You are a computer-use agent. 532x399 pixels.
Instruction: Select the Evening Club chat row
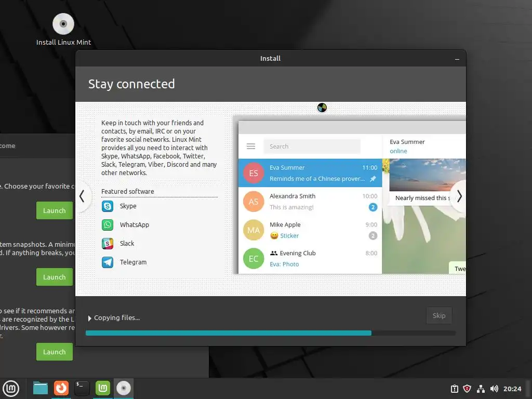point(310,259)
